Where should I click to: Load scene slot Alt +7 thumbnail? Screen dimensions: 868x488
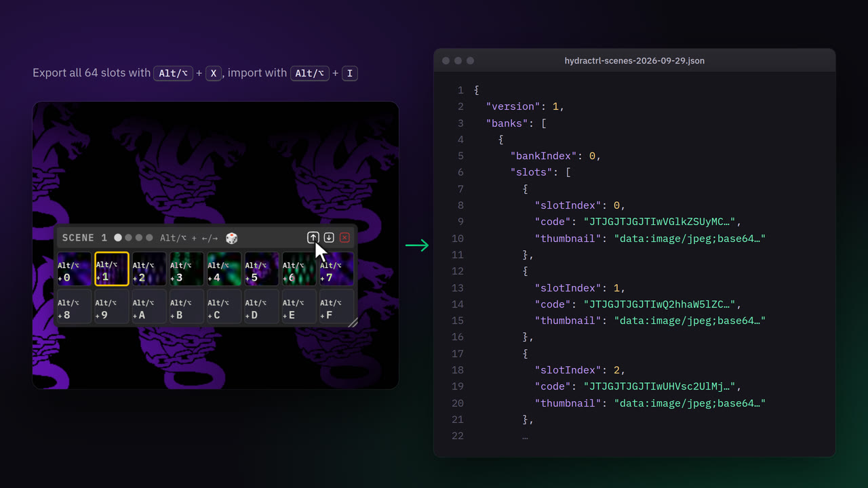click(337, 268)
